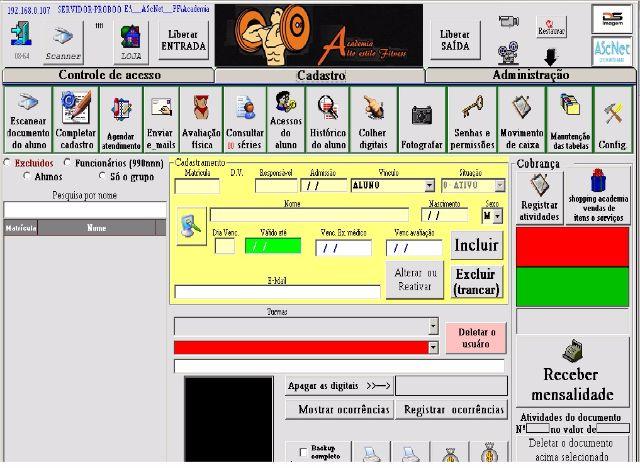The height and width of the screenshot is (468, 640).
Task: Click Receber mensalidade cash register button
Action: tap(572, 371)
